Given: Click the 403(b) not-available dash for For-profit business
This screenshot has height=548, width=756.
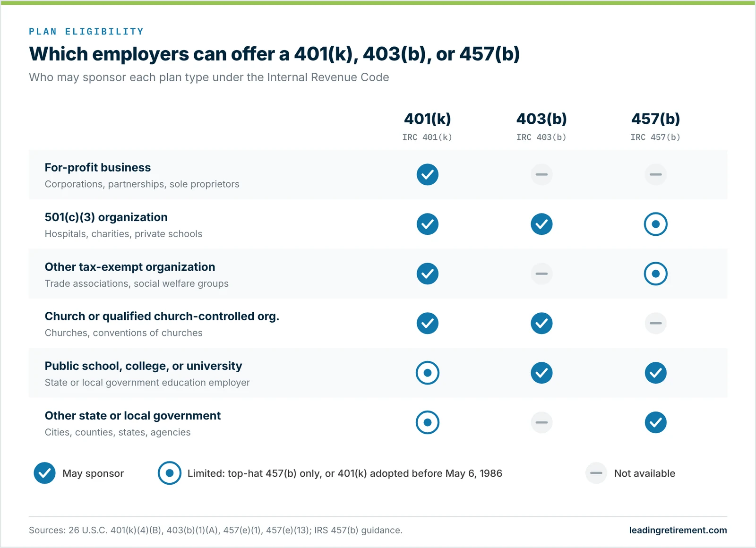Looking at the screenshot, I should tap(541, 175).
